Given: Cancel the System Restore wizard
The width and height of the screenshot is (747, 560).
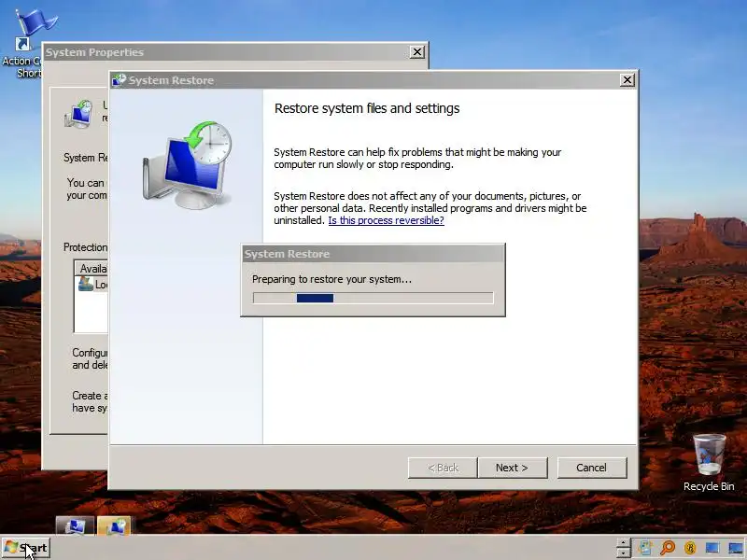Looking at the screenshot, I should point(592,468).
